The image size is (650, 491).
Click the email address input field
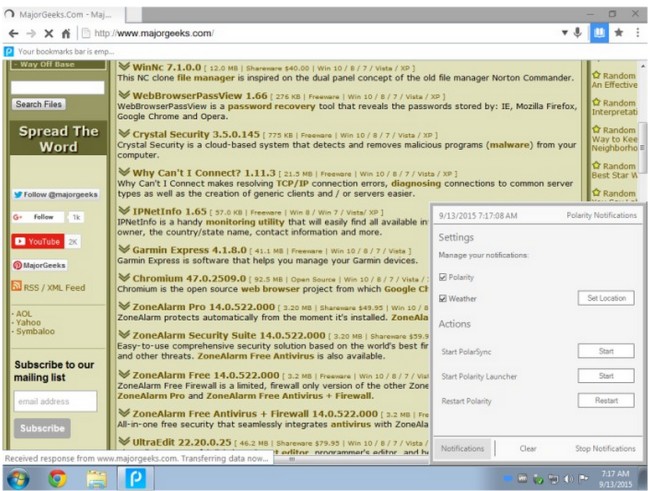(56, 401)
